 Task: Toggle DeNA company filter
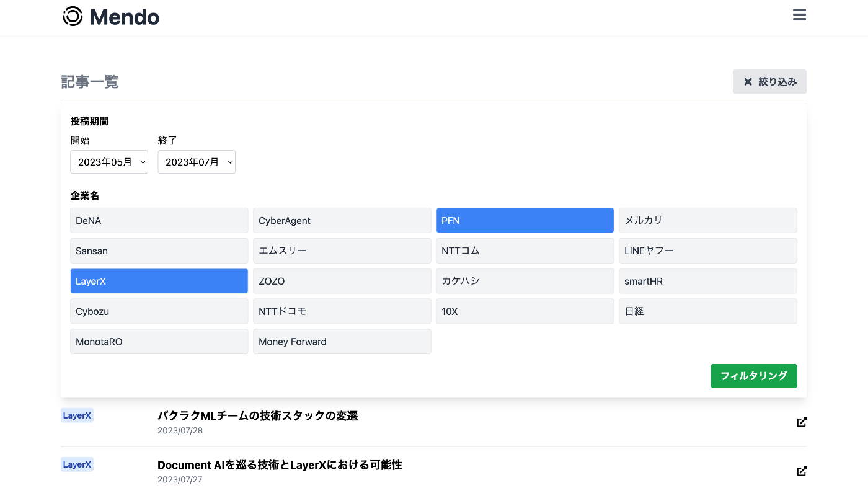(159, 221)
